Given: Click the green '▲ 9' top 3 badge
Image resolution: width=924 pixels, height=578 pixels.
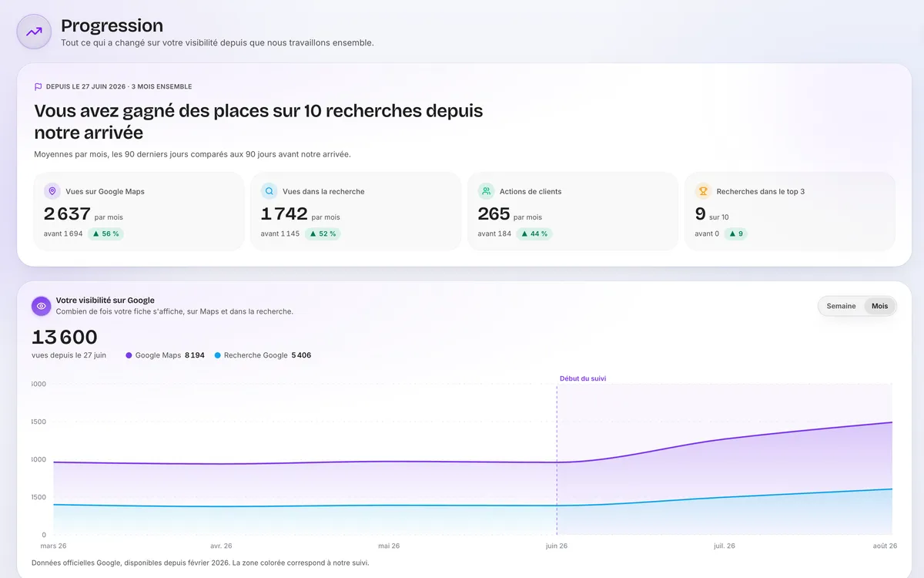Looking at the screenshot, I should [x=735, y=234].
